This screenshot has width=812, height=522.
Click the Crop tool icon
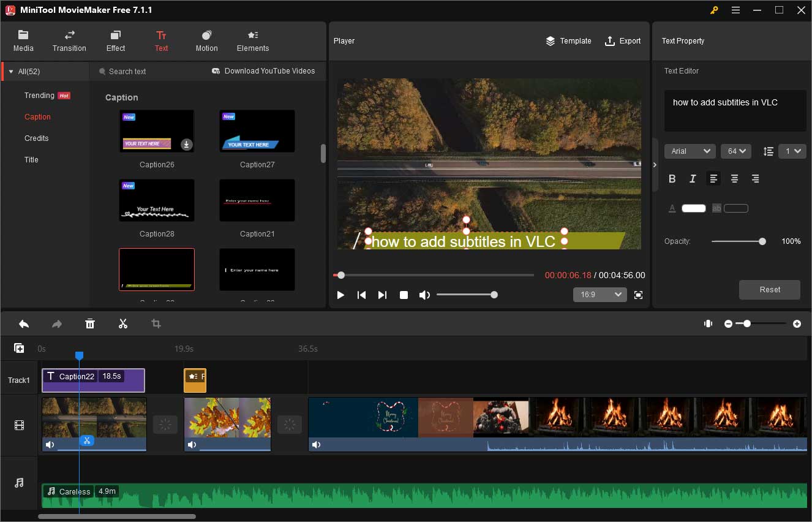[x=156, y=323]
